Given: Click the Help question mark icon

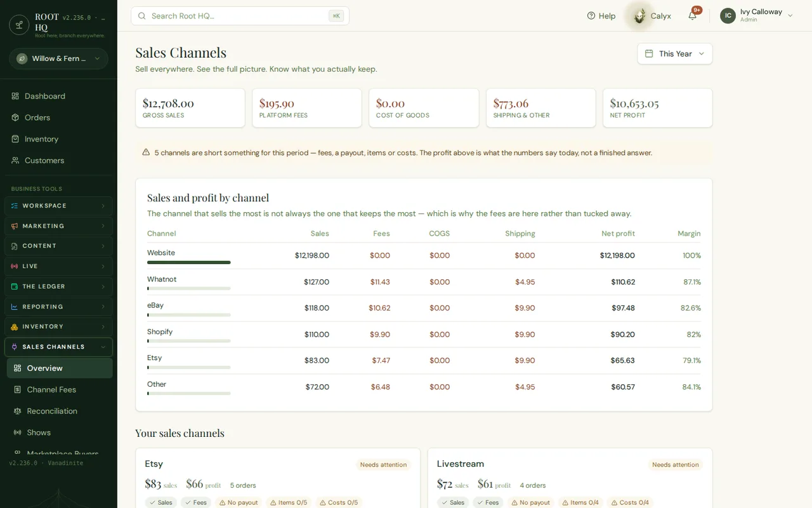Looking at the screenshot, I should [591, 16].
